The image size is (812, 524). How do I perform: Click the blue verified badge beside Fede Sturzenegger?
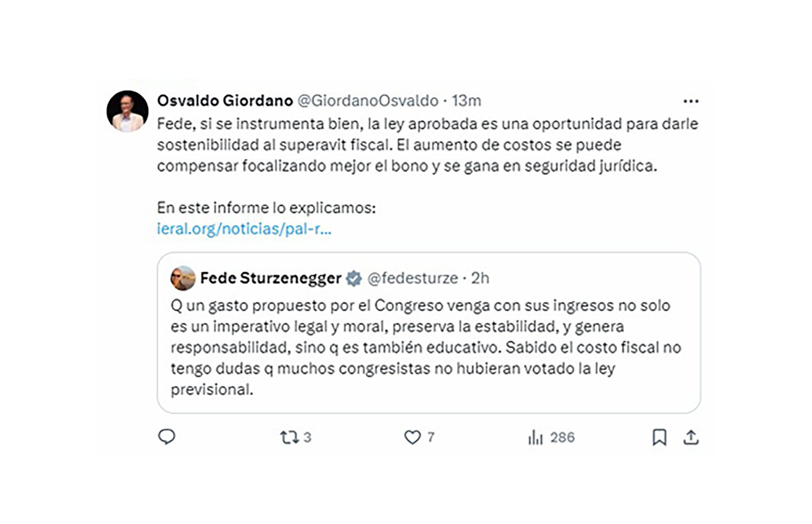(354, 278)
